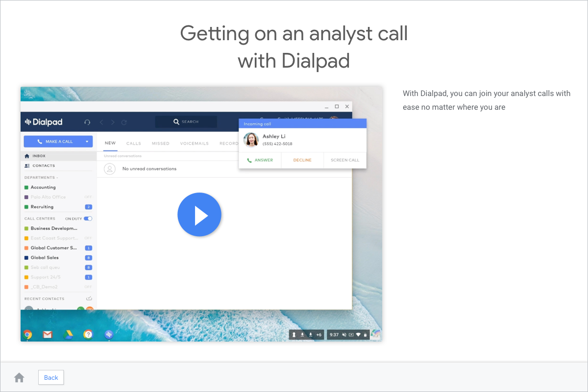Click the Screen Call button
Screen dimensions: 588x392
click(x=345, y=160)
